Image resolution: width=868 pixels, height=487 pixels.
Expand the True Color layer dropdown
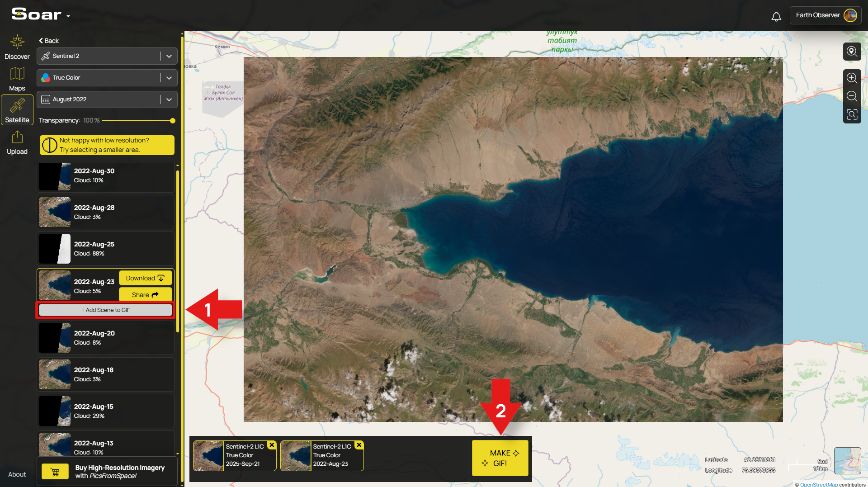[x=169, y=77]
